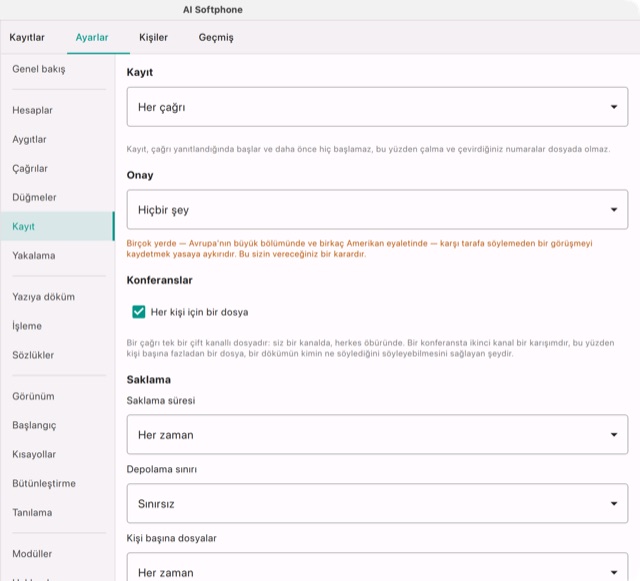The height and width of the screenshot is (581, 640).
Task: Select Düğmeler in the sidebar
Action: click(57, 197)
